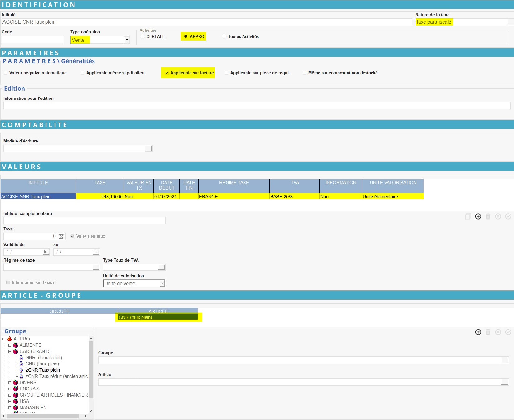
Task: Uncheck Applicable sur facture checkbox
Action: coord(167,73)
